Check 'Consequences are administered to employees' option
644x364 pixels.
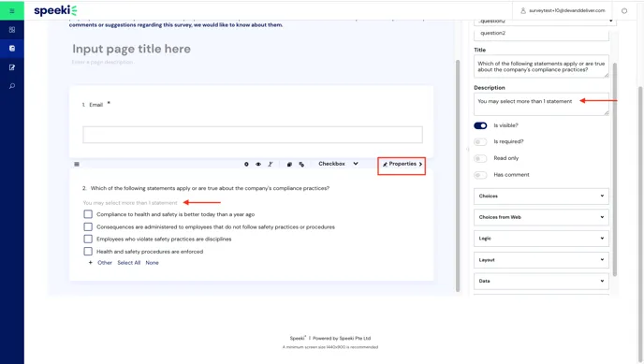(88, 226)
